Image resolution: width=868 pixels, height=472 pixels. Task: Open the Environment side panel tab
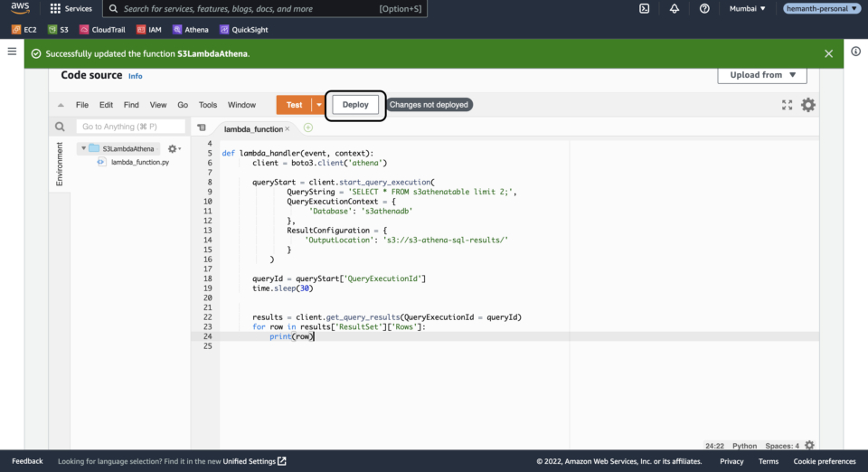[60, 165]
